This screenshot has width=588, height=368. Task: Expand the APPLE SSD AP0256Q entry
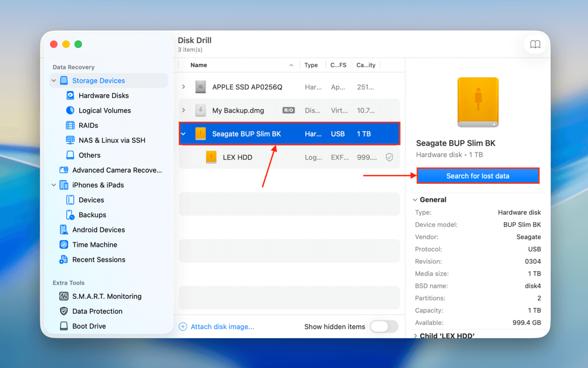coord(183,86)
